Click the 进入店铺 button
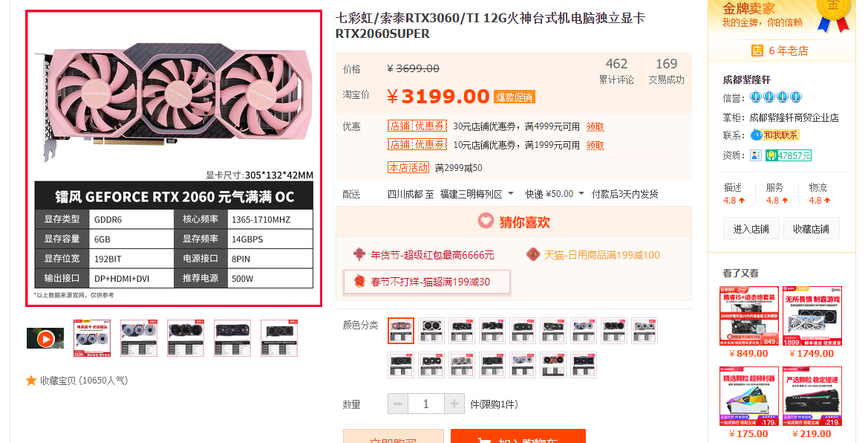 (x=751, y=228)
